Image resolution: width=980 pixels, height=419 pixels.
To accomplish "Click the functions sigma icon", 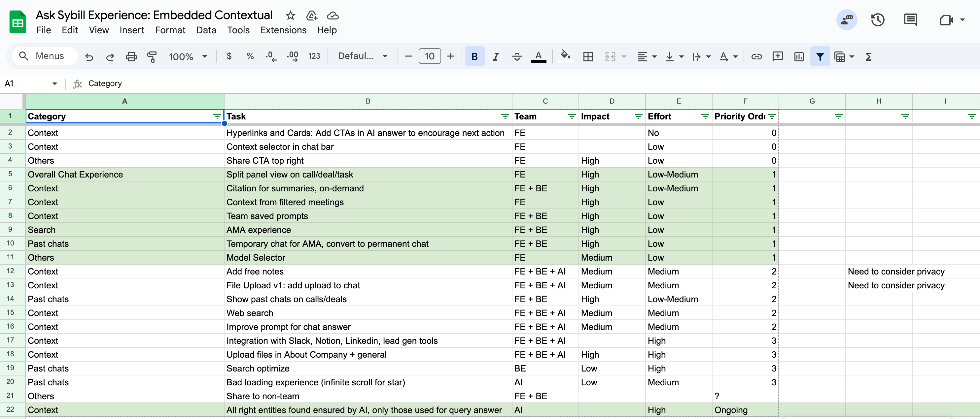I will [868, 57].
